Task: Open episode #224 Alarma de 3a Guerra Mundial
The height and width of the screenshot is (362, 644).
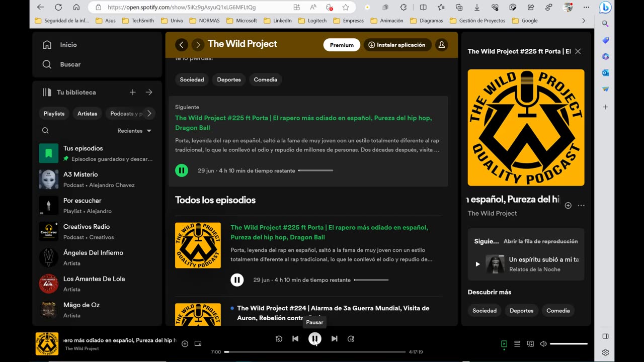Action: coord(333,313)
